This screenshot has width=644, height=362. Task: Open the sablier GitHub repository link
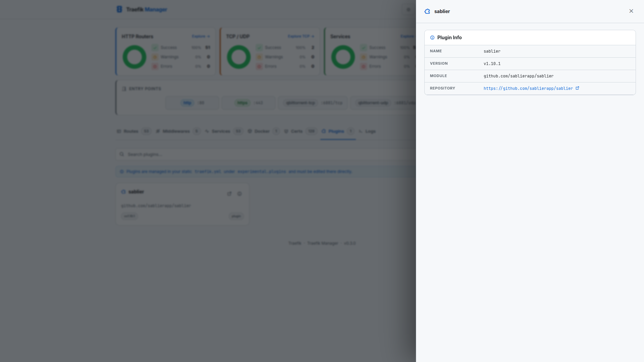[x=528, y=88]
